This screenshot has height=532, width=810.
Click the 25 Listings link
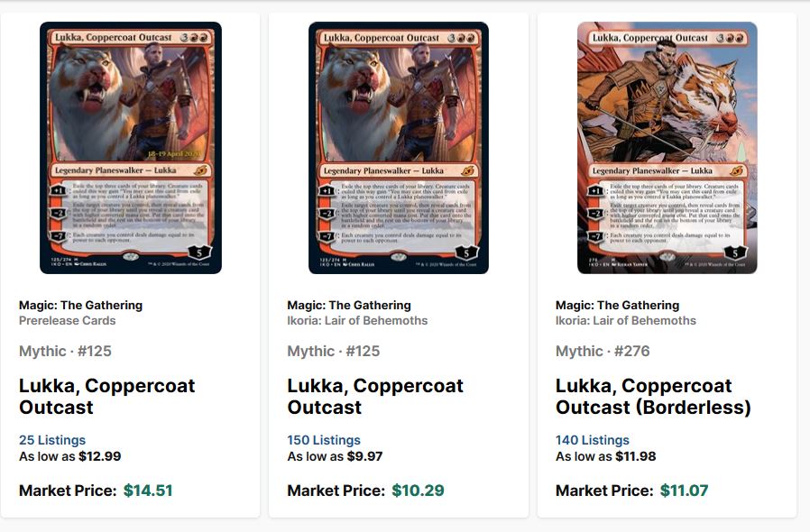pos(52,440)
